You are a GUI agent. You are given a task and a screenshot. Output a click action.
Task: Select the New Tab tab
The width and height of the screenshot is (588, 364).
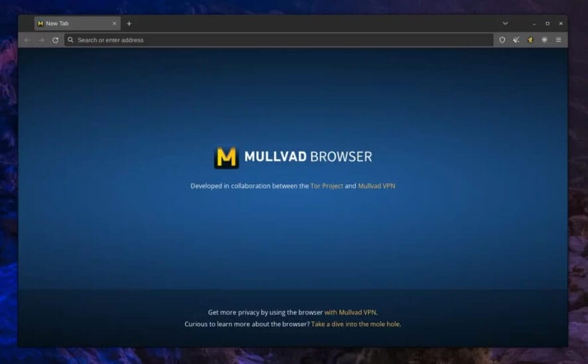(x=77, y=24)
